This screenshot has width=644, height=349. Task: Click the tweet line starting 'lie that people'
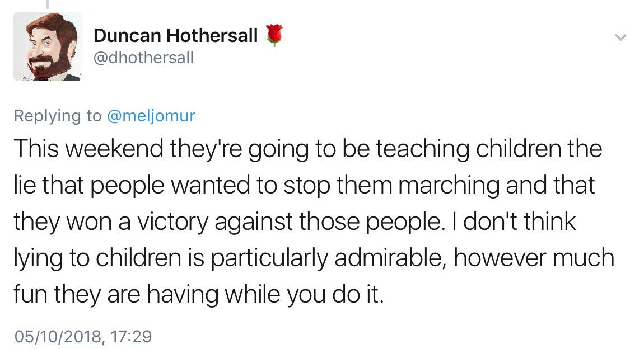click(x=304, y=185)
